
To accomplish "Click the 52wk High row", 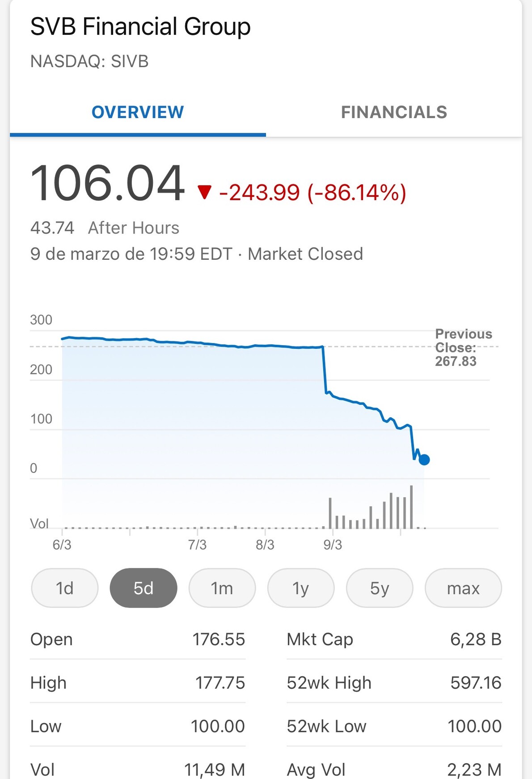I will tap(394, 683).
